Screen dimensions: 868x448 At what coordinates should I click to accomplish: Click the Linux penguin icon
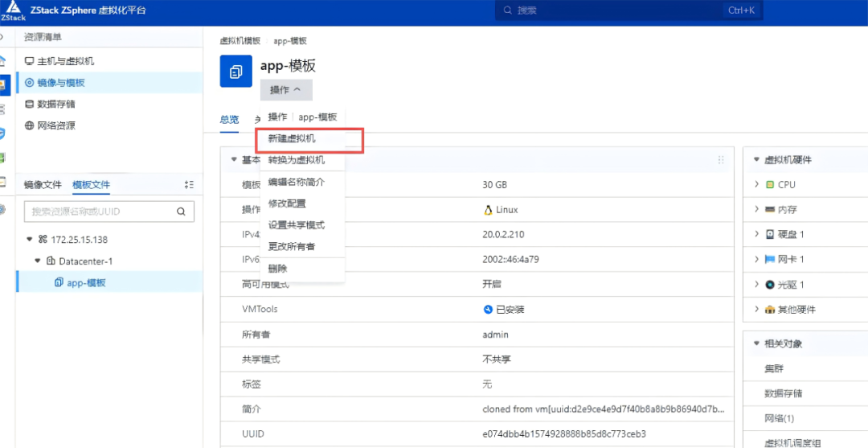[488, 210]
